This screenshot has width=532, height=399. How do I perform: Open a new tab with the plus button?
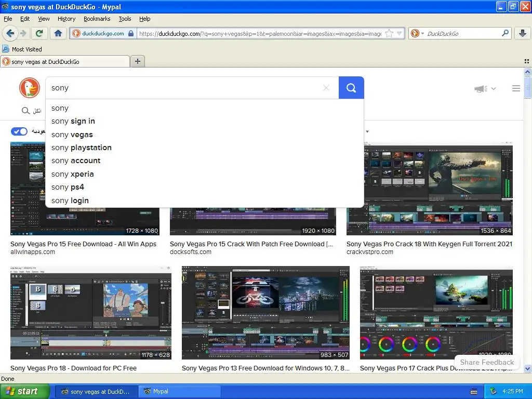[137, 61]
